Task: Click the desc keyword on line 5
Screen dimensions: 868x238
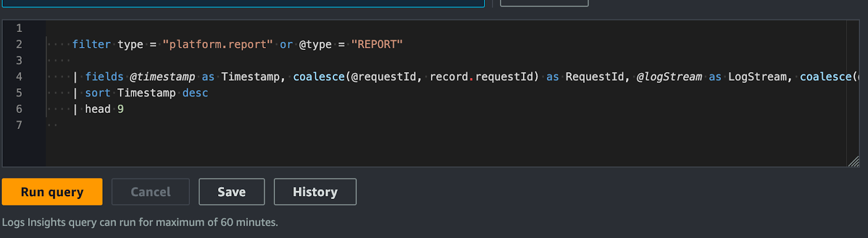Action: click(195, 93)
